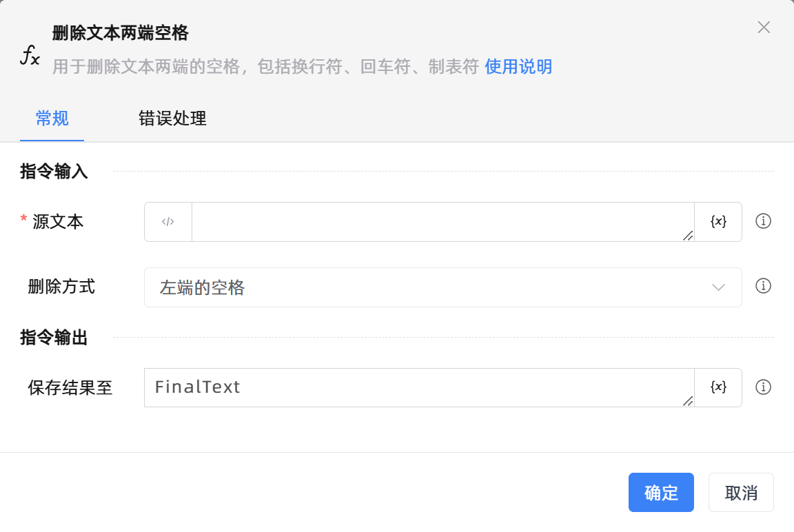The height and width of the screenshot is (532, 794).
Task: Click into the 源文本 input field
Action: (441, 222)
